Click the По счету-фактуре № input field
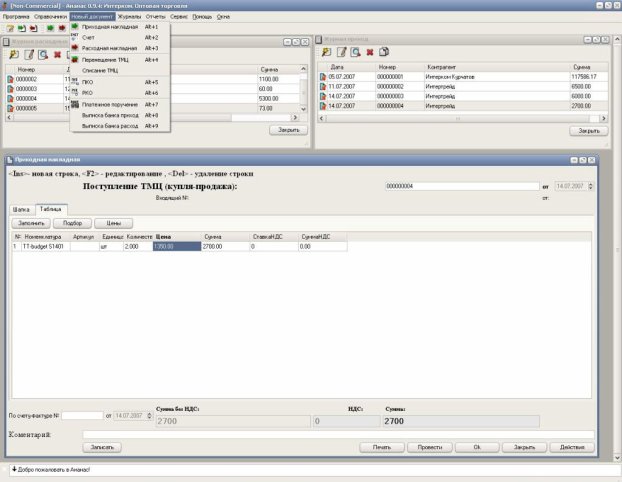 pos(82,416)
